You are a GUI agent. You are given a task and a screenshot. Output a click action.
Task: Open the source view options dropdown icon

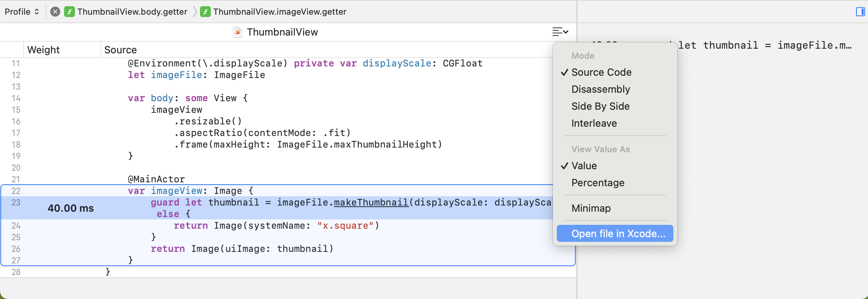(560, 32)
